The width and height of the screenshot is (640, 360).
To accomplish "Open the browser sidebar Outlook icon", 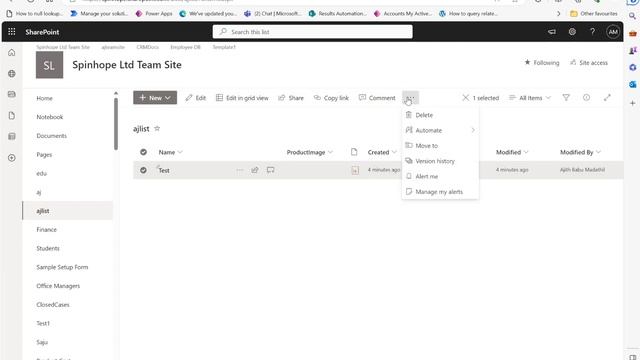I will (x=632, y=84).
